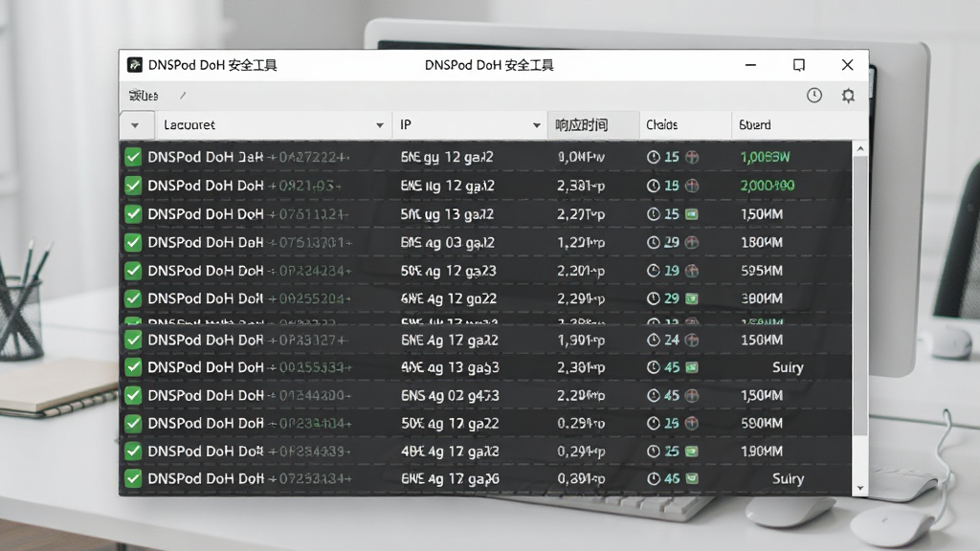The height and width of the screenshot is (551, 980).
Task: Click the clock icon in the 1,901 response row
Action: click(653, 340)
